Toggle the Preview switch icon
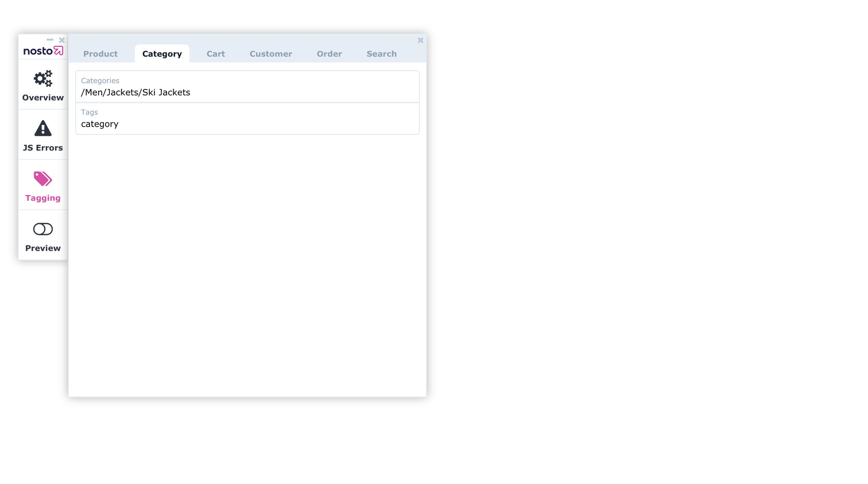Viewport: 868px width, 484px height. (x=43, y=229)
